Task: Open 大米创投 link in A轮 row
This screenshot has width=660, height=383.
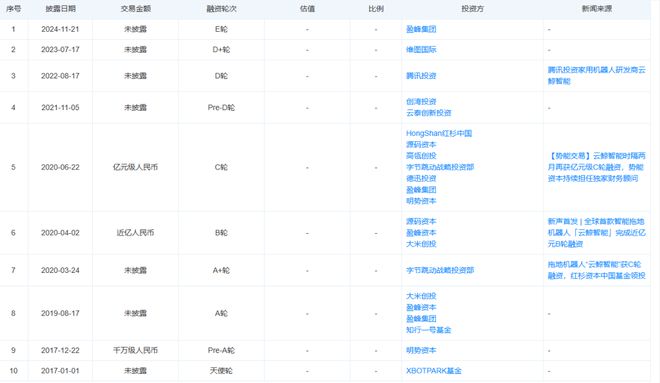Action: pyautogui.click(x=421, y=296)
